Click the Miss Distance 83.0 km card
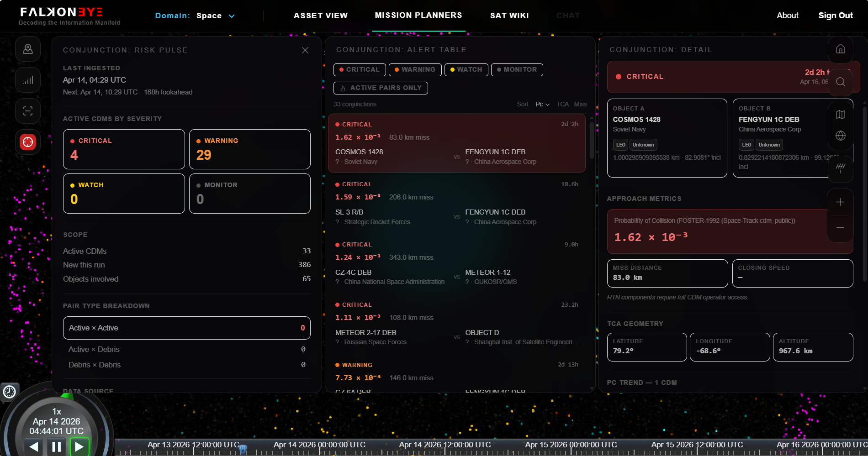 pos(667,273)
